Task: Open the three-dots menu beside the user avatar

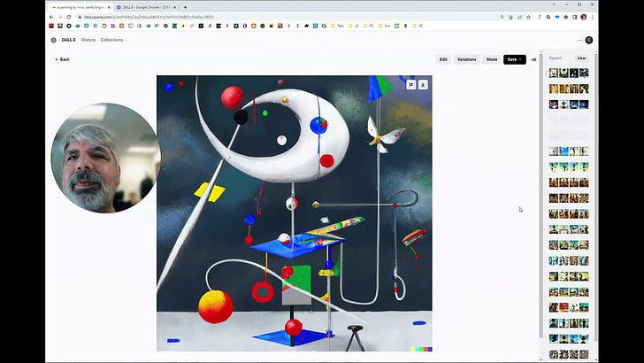Action: (580, 40)
